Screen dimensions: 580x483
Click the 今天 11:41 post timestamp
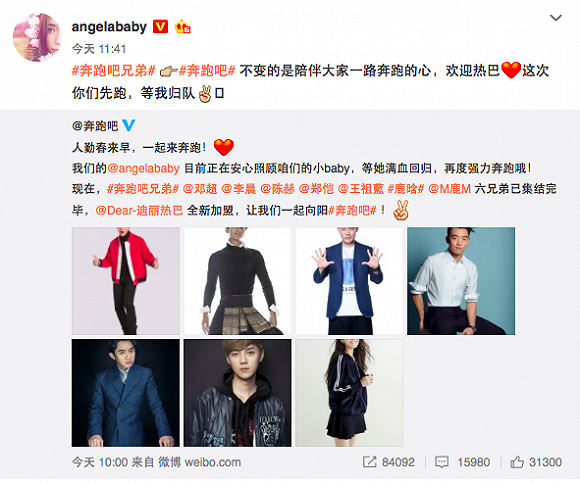(x=99, y=48)
